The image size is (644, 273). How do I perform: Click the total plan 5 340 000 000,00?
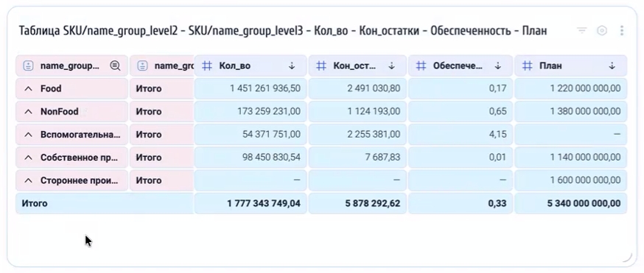point(584,203)
